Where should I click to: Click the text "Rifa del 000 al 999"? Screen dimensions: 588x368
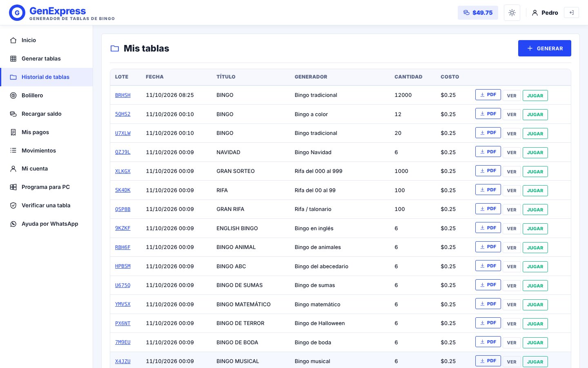click(318, 171)
